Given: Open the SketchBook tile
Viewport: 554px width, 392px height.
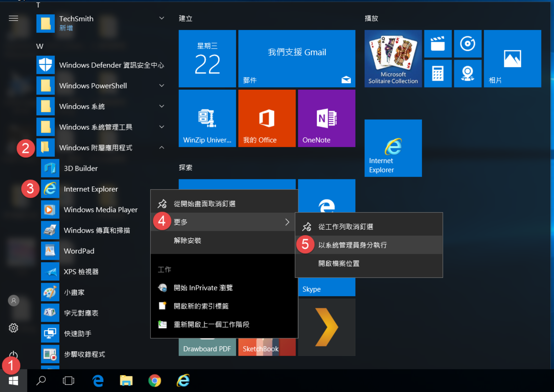Looking at the screenshot, I should (x=267, y=347).
